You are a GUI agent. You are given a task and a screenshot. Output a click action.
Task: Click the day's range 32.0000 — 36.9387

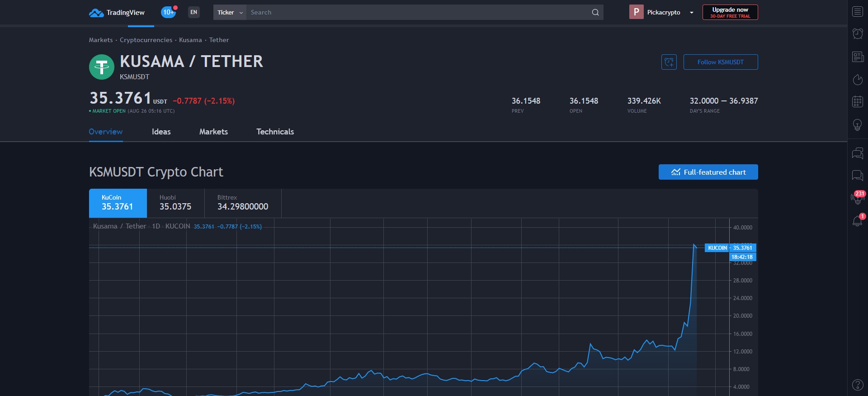[x=724, y=101]
